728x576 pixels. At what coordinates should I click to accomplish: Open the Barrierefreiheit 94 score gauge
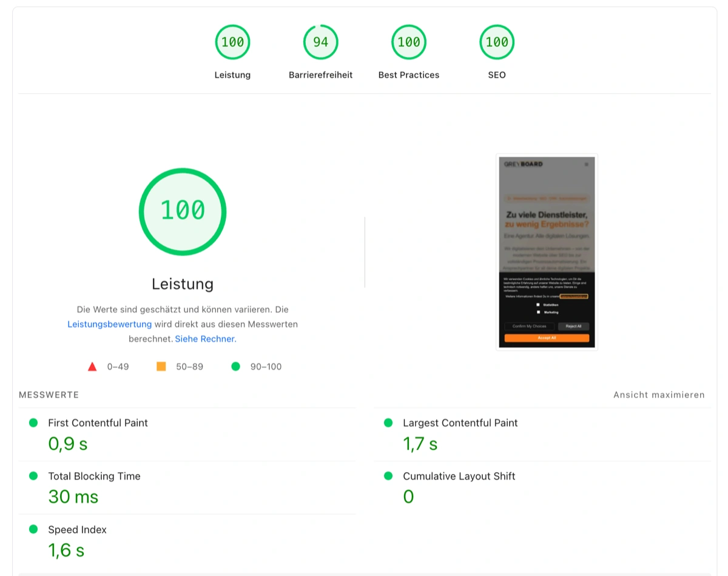[x=320, y=42]
